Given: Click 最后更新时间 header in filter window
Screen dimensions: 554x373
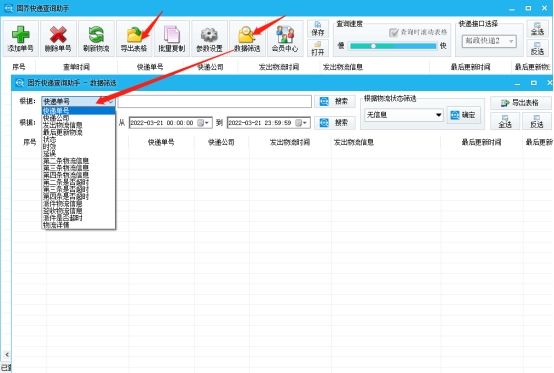Looking at the screenshot, I should pos(481,142).
